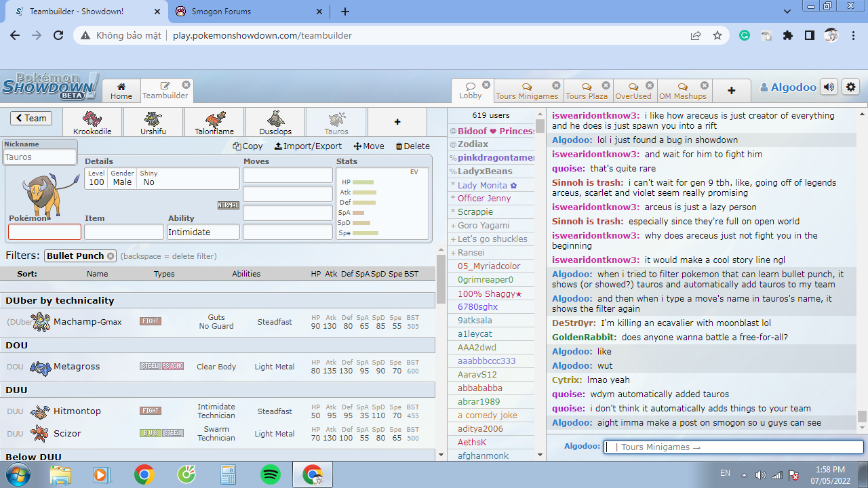Add a new Pokémon slot
The width and height of the screenshot is (868, 488).
pos(397,123)
